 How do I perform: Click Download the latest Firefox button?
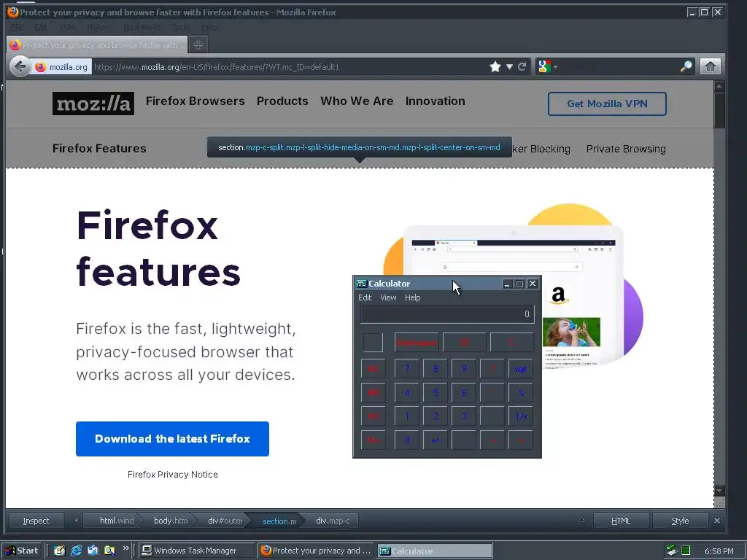[x=172, y=438]
